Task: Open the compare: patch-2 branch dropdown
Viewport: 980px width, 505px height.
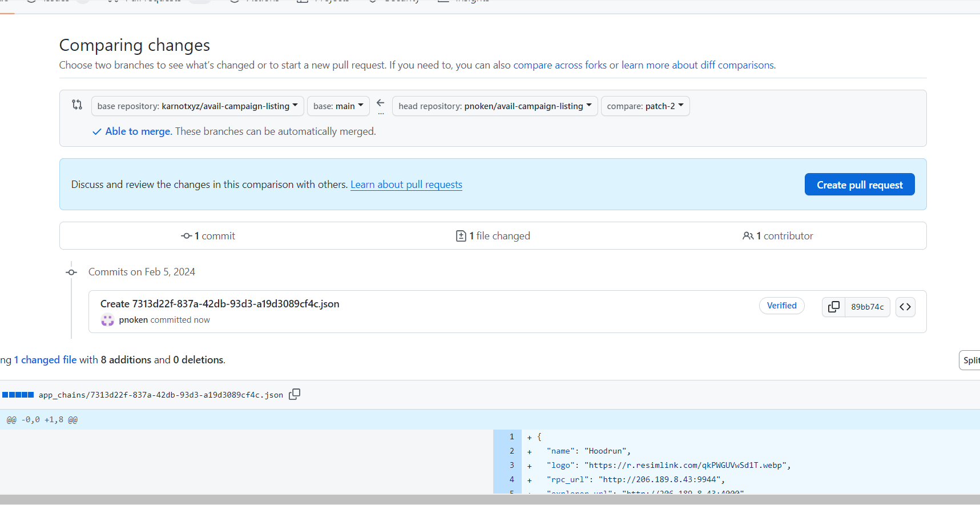Action: pos(645,106)
